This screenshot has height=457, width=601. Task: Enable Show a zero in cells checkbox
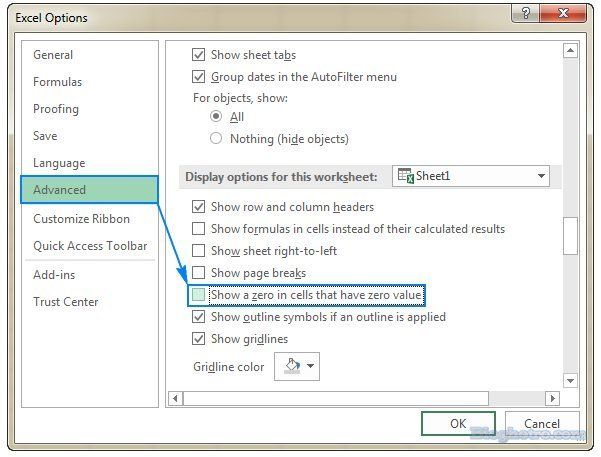point(198,295)
